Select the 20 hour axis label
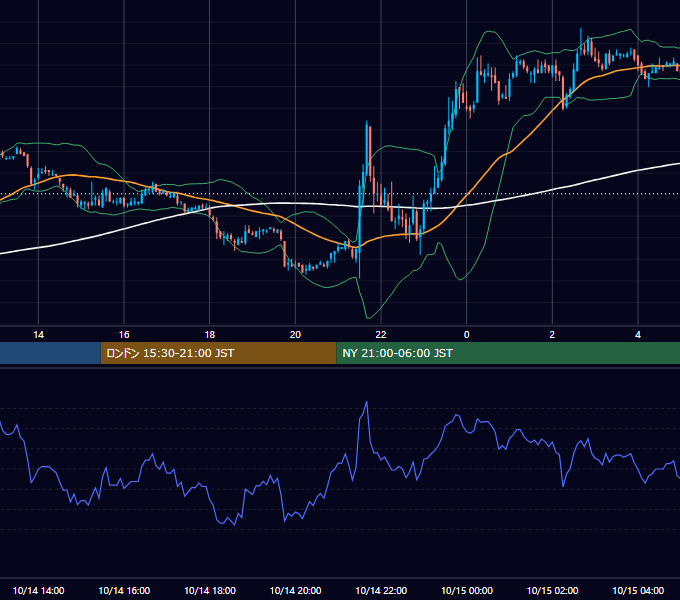This screenshot has width=680, height=600. tap(295, 335)
